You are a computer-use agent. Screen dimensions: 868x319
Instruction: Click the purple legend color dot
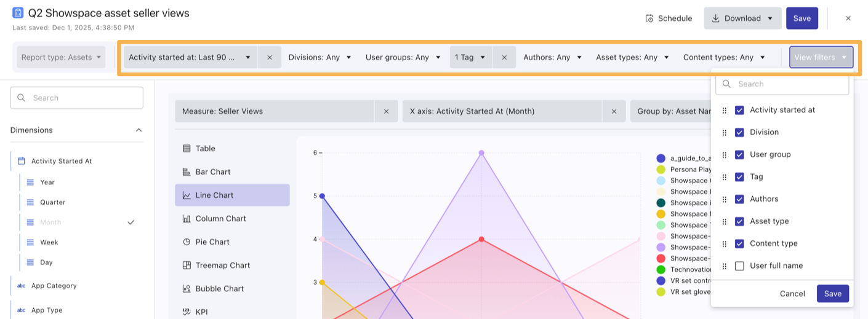[x=661, y=247]
